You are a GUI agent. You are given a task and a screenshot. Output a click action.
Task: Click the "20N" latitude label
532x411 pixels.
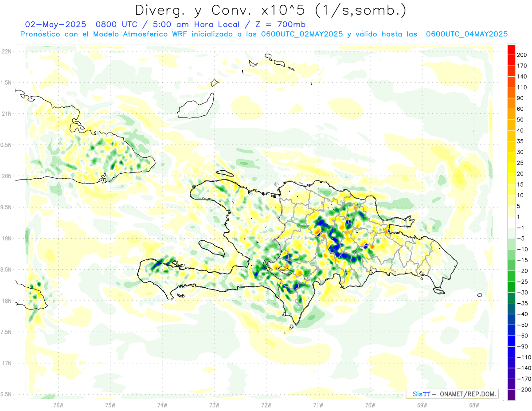click(7, 176)
